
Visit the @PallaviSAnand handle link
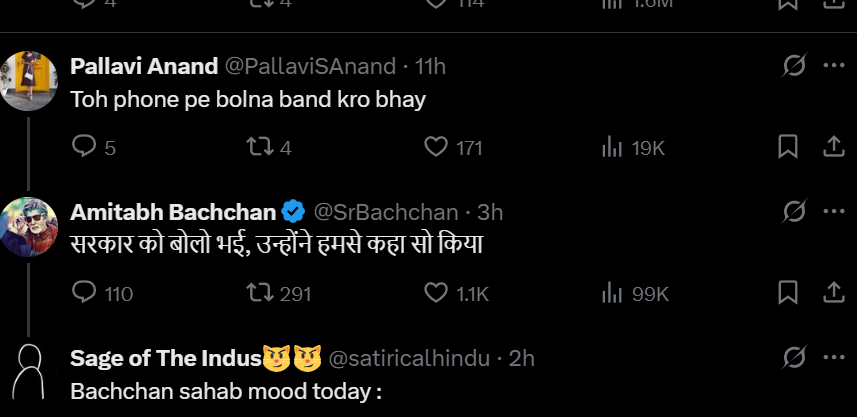tap(311, 66)
